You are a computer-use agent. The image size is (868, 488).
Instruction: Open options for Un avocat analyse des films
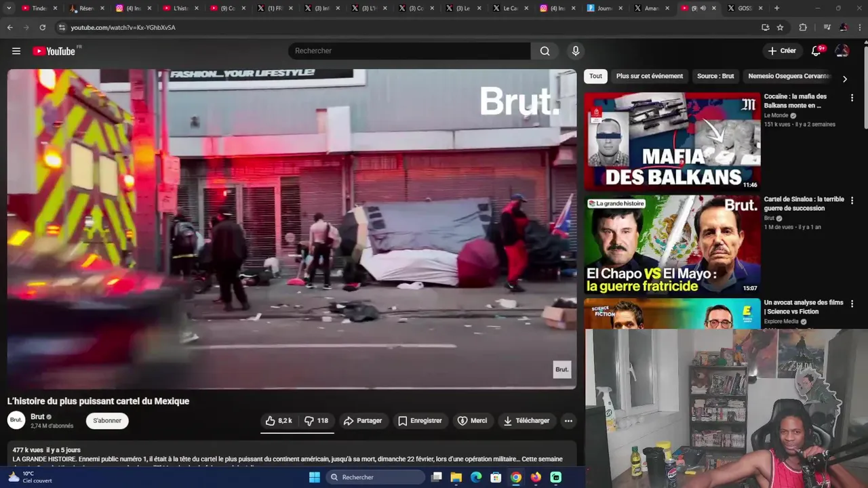852,304
